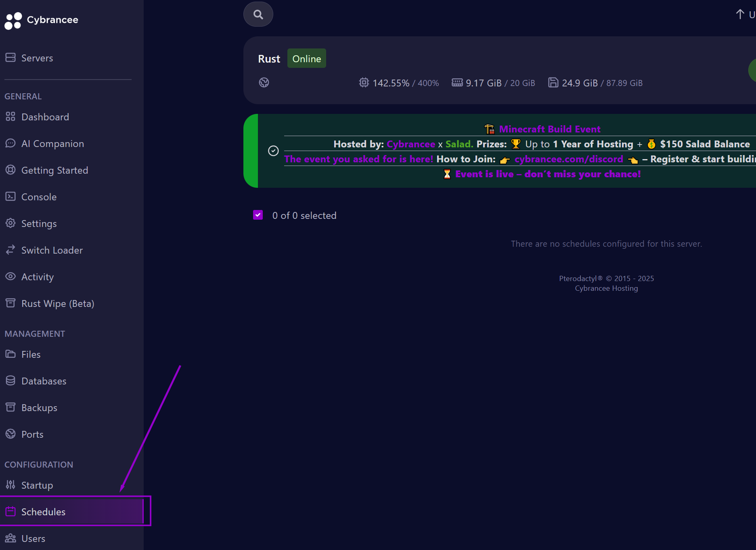The image size is (756, 550).
Task: Toggle the select-all schedules checkbox
Action: [258, 215]
